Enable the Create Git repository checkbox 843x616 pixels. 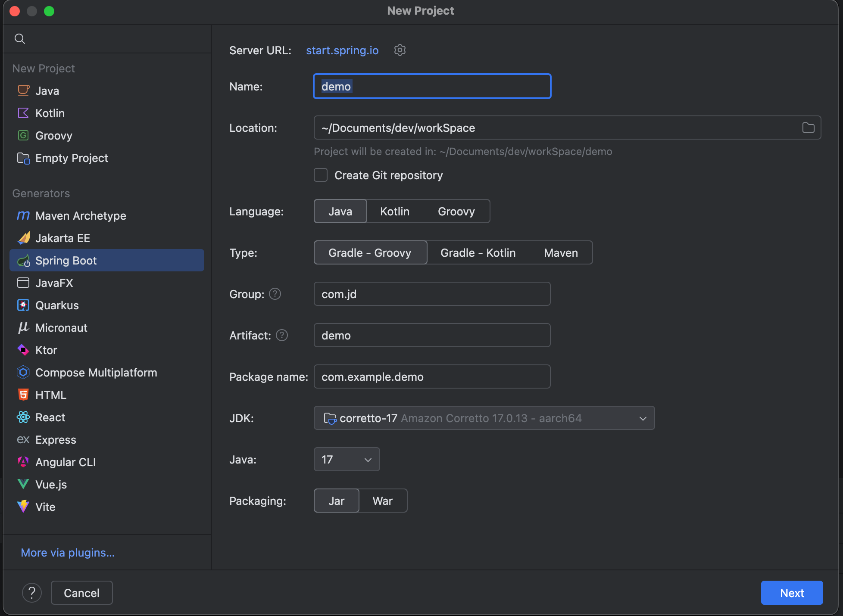(x=321, y=175)
